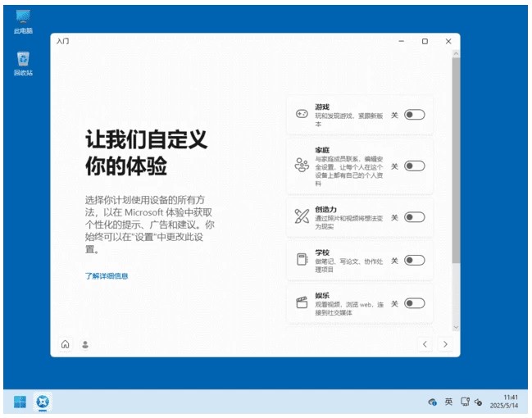Click the 创造力 brush and pencil icon
The height and width of the screenshot is (418, 532).
[x=302, y=217]
